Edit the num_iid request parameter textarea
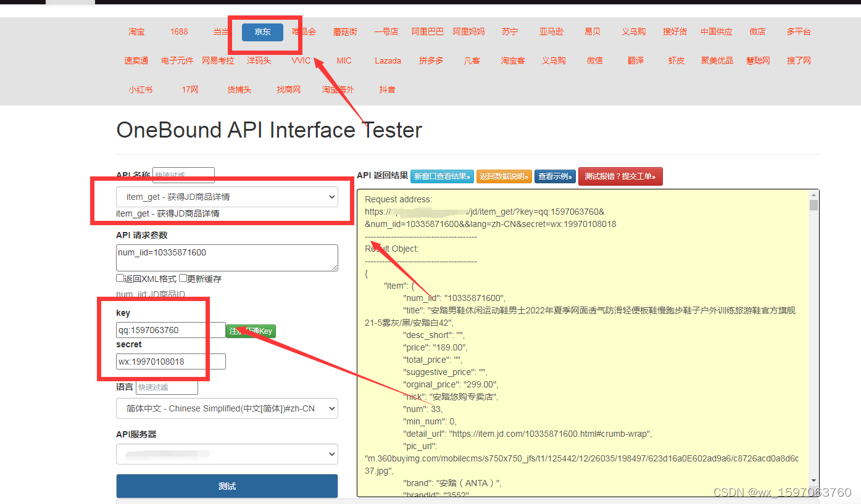 point(227,258)
